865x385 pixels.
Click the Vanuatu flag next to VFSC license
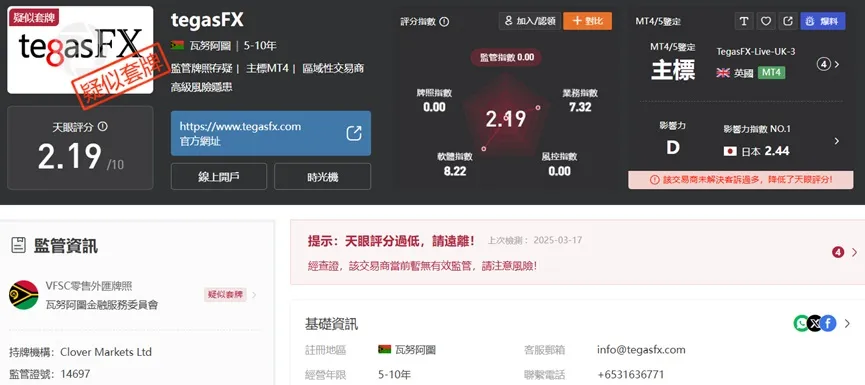[24, 295]
